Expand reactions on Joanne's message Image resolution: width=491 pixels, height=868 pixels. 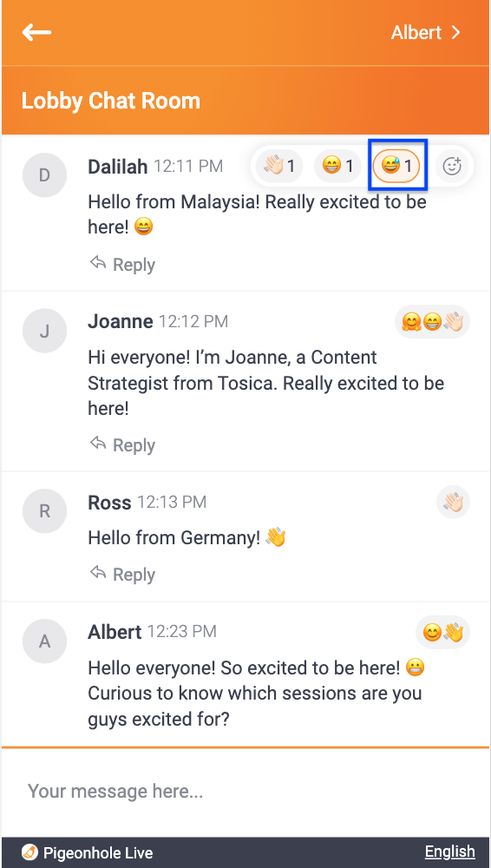[432, 322]
